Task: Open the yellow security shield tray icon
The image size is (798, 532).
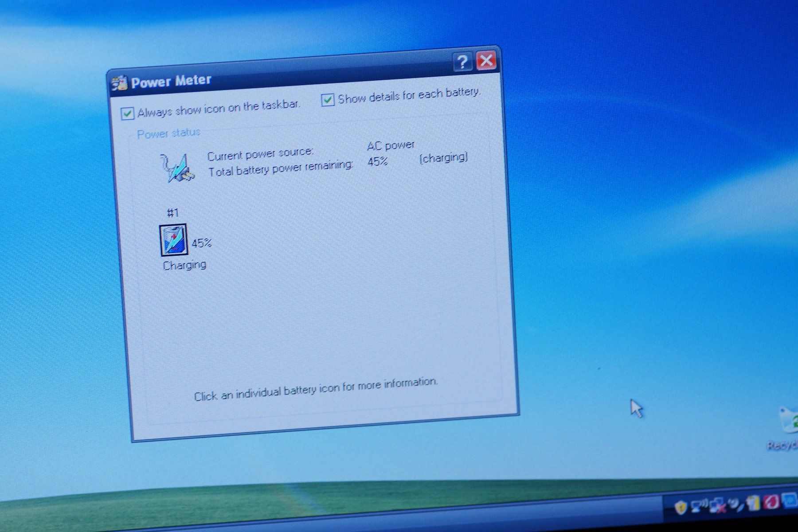Action: (681, 507)
